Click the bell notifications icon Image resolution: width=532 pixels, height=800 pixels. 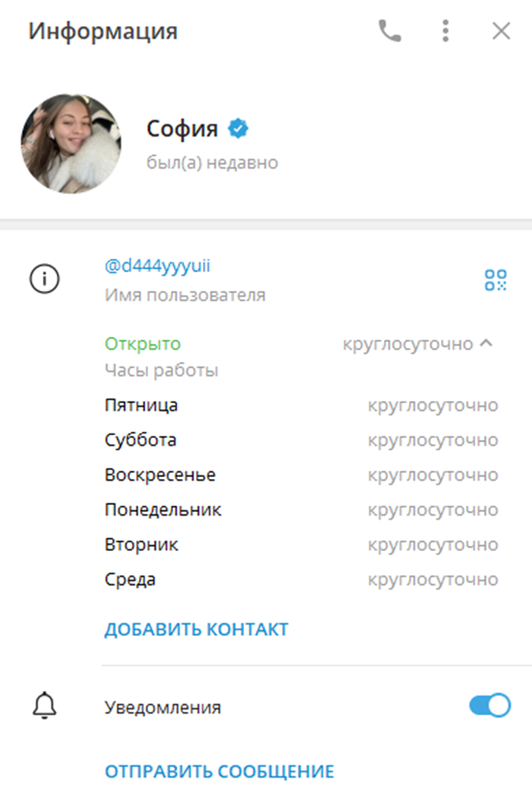pyautogui.click(x=45, y=706)
